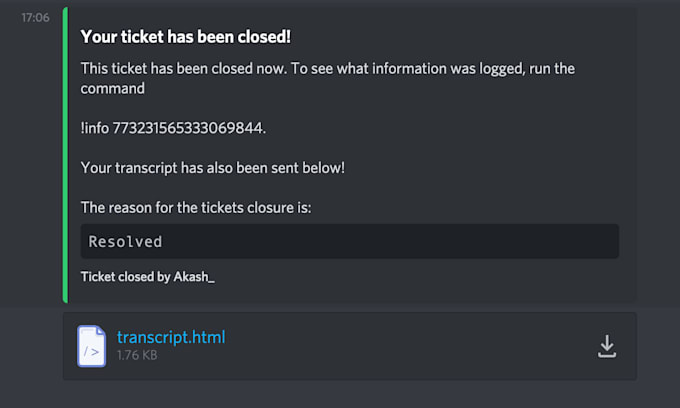The height and width of the screenshot is (408, 680).
Task: Click 'The reason for the tickets closure is:'
Action: (x=196, y=208)
